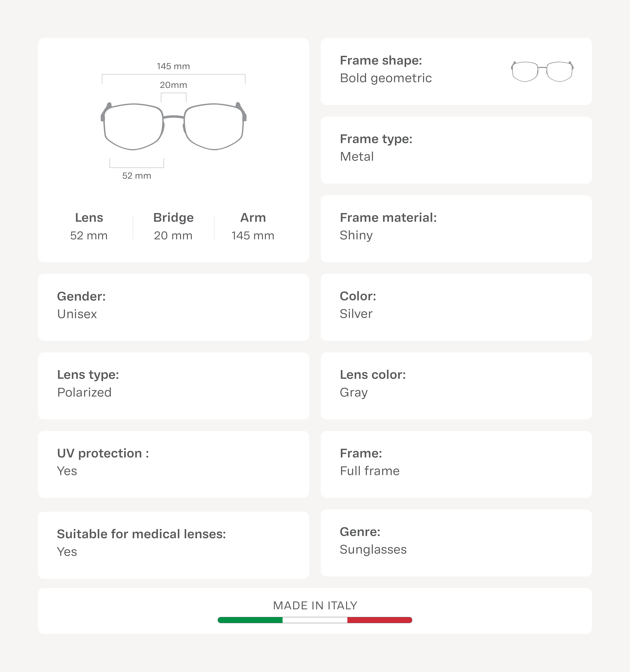Click the MADE IN ITALY text

315,605
